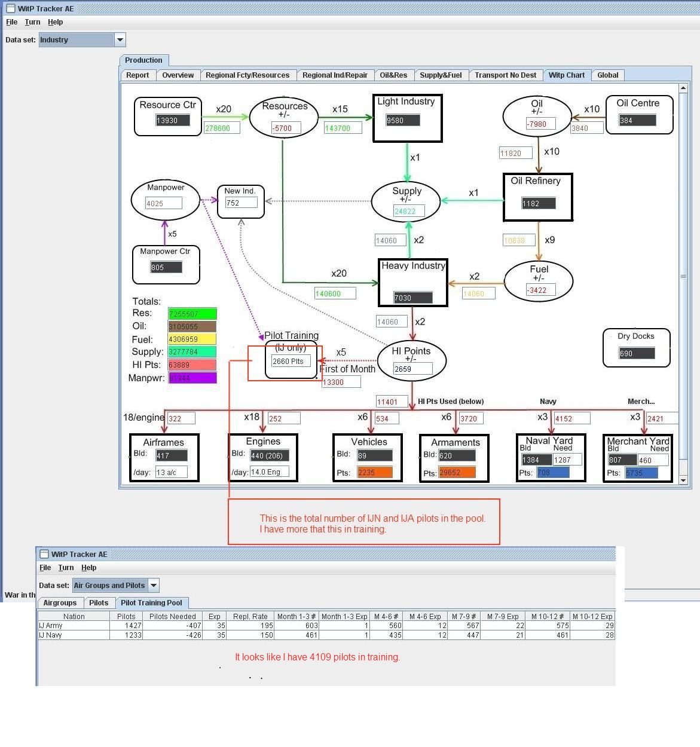Click the Armaments Pts value 29652
This screenshot has width=700, height=747.
[x=457, y=472]
